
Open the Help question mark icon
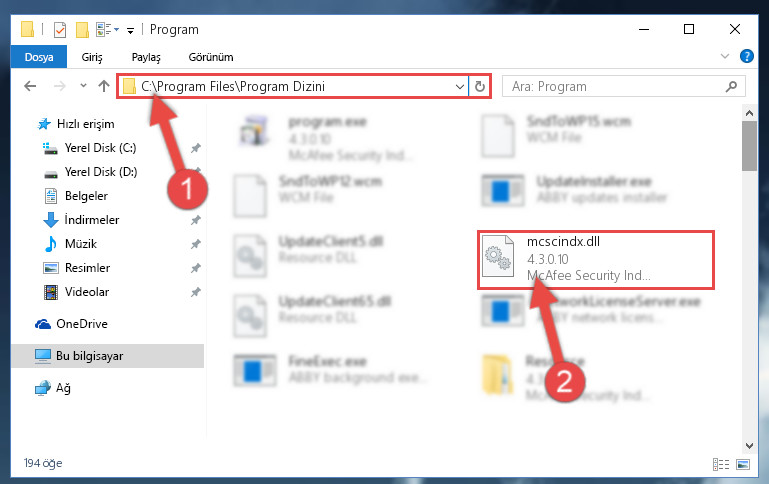(x=746, y=56)
